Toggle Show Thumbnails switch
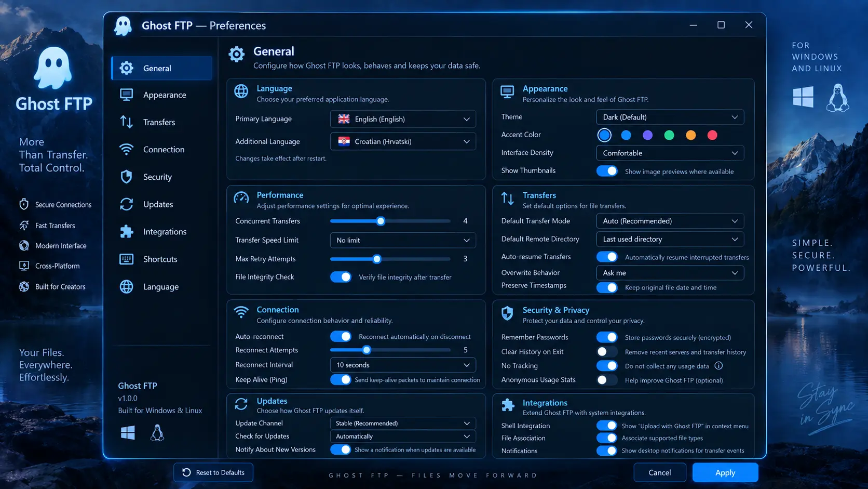The height and width of the screenshot is (489, 868). pyautogui.click(x=607, y=171)
